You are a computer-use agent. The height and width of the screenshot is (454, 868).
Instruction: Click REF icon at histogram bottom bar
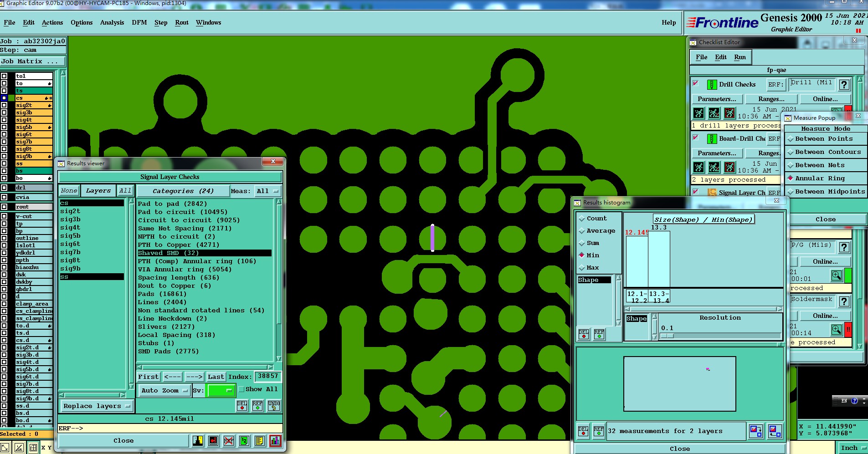click(x=599, y=431)
